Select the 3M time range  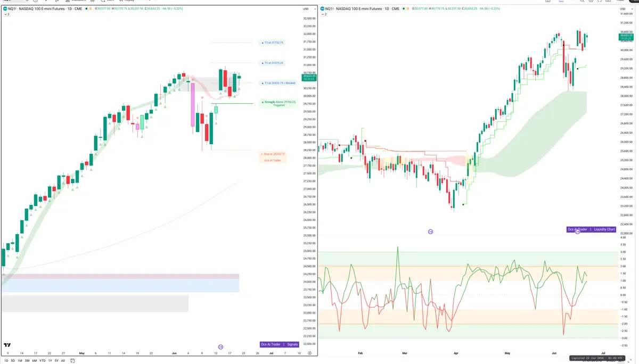(x=27, y=361)
